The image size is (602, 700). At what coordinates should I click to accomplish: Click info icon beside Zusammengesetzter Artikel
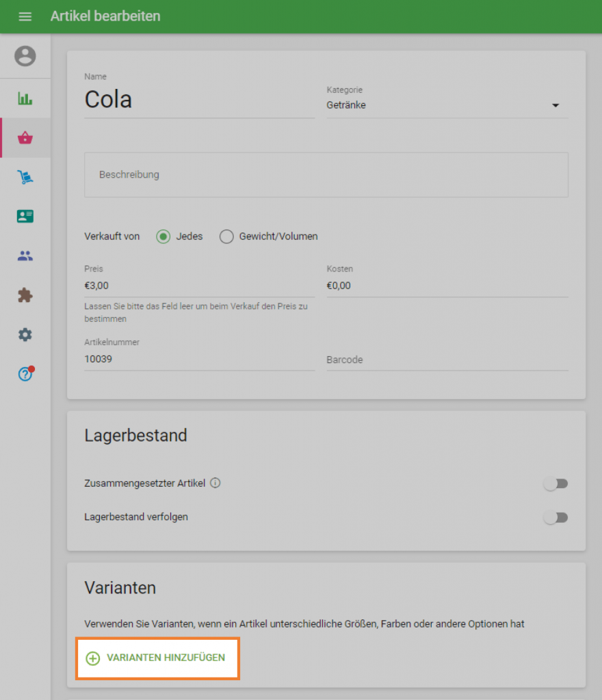pos(215,483)
